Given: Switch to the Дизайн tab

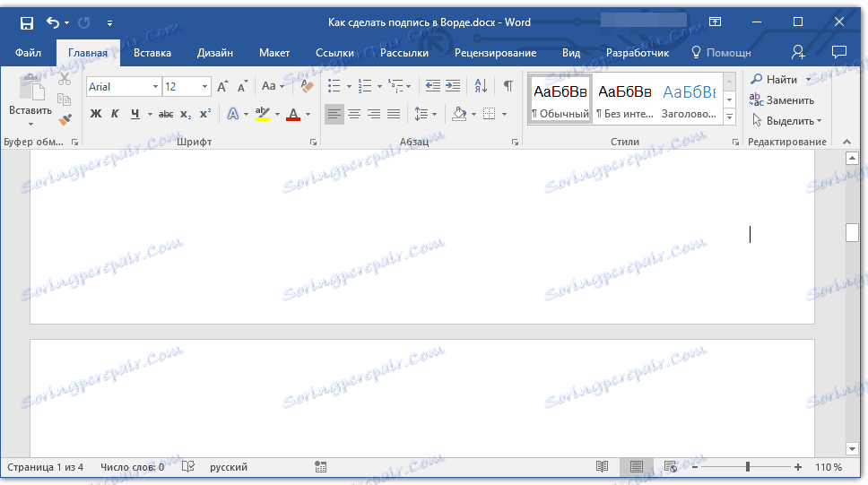Looking at the screenshot, I should 215,53.
